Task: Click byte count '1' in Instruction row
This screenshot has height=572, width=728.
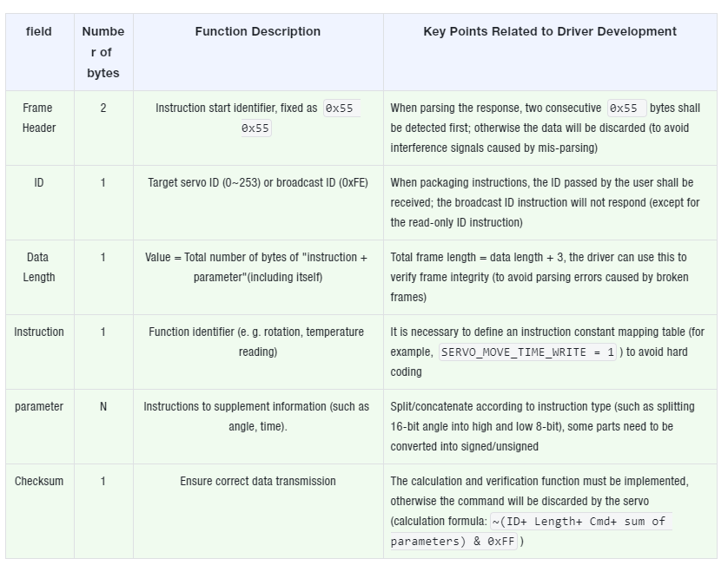Action: pyautogui.click(x=103, y=332)
